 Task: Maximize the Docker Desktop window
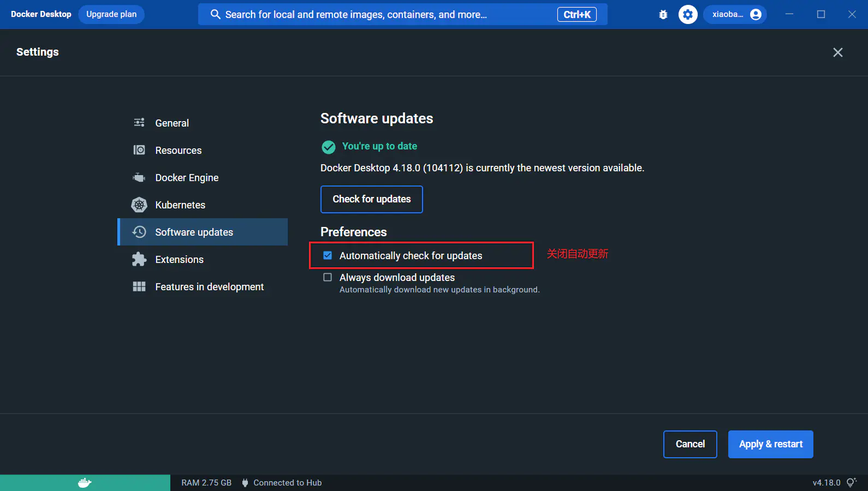tap(821, 14)
